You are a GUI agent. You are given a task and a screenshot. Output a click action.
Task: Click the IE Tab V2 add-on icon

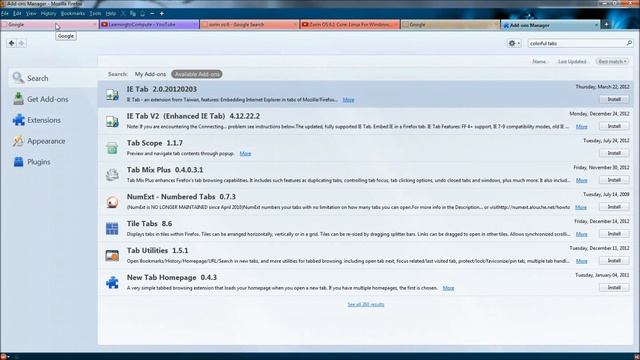coord(112,122)
